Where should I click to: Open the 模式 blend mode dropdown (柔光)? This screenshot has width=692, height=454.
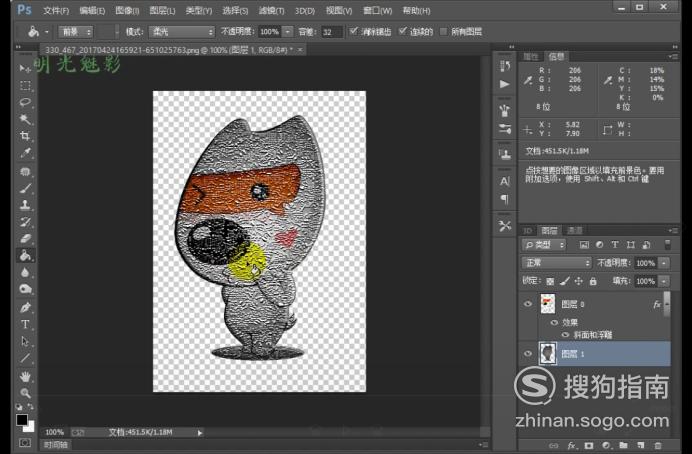click(182, 32)
